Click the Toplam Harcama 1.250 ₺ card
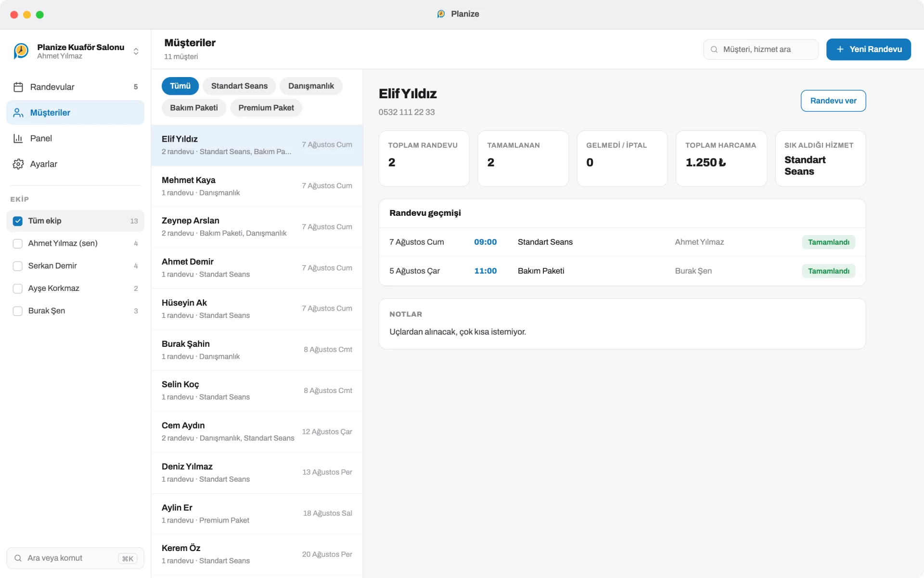Screen dimensions: 924x578 721,158
